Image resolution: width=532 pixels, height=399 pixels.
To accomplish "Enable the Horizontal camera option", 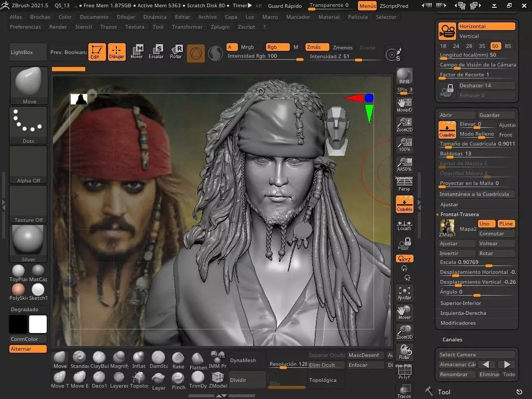I will pyautogui.click(x=487, y=26).
